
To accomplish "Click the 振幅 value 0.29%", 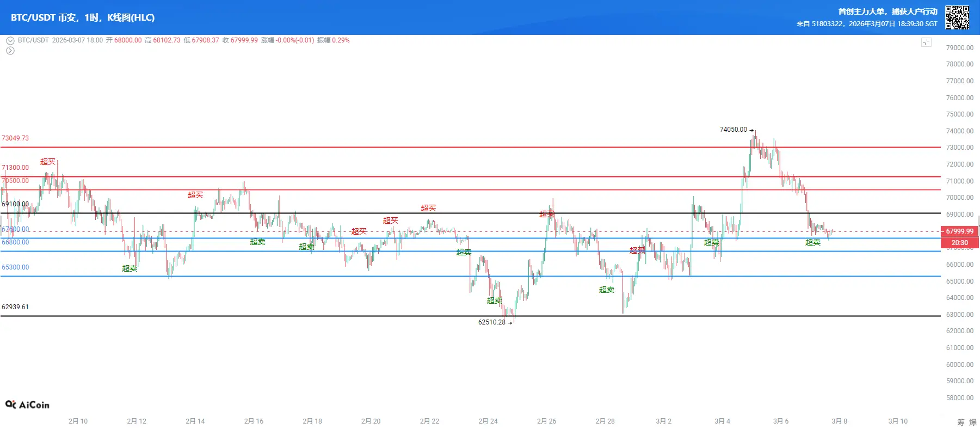I will click(x=341, y=40).
